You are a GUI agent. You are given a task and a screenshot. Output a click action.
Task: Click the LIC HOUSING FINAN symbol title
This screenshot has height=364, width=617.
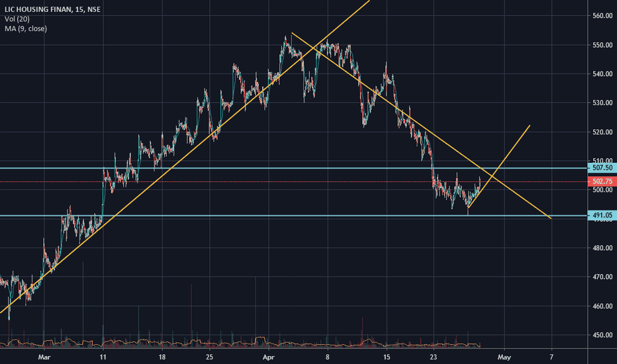[52, 9]
